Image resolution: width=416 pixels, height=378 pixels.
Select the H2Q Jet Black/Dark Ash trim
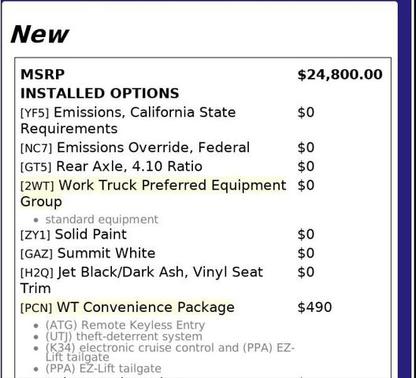pyautogui.click(x=142, y=280)
